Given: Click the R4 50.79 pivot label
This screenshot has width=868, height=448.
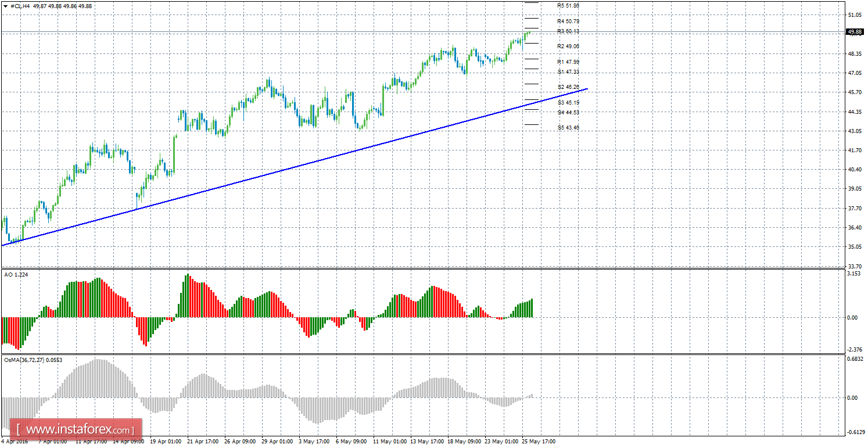Looking at the screenshot, I should (x=568, y=21).
